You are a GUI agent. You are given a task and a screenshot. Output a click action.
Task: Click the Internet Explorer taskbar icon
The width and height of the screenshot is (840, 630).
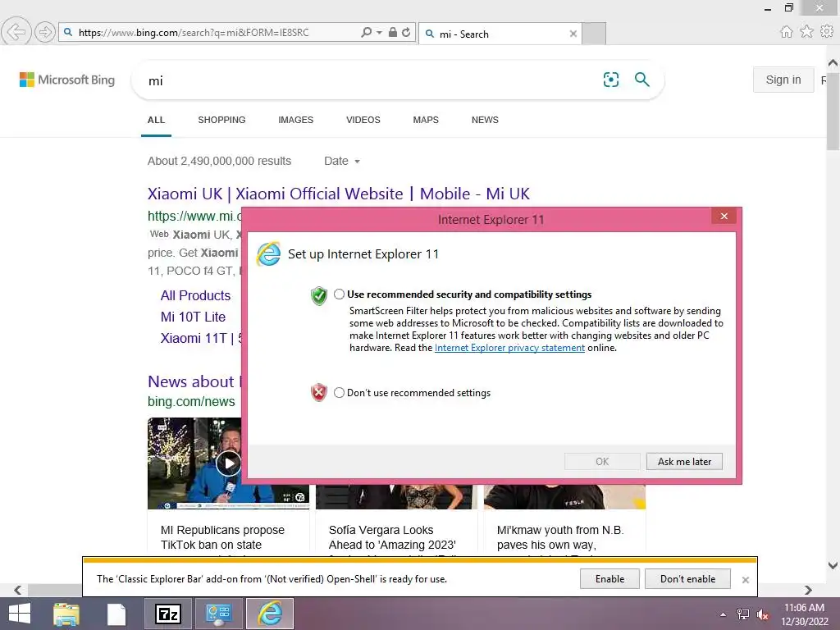(269, 614)
